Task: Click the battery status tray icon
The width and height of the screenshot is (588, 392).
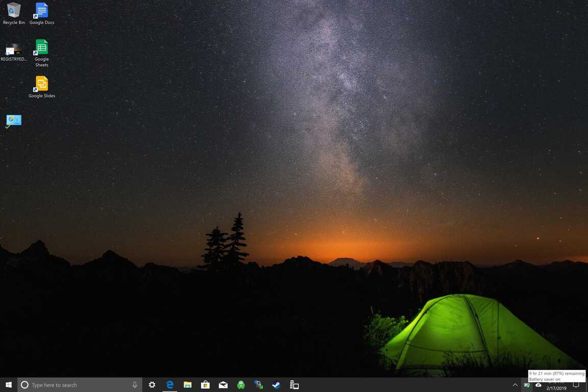Action: pos(527,385)
